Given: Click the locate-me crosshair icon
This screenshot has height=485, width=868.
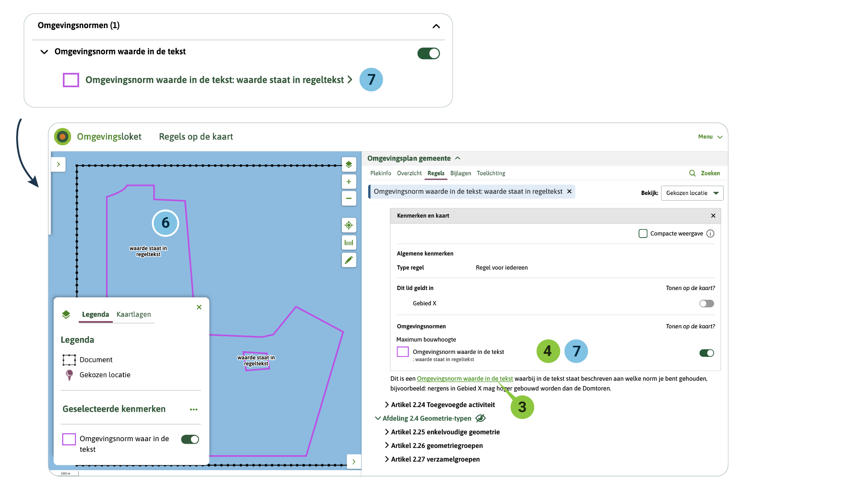Looking at the screenshot, I should [349, 225].
